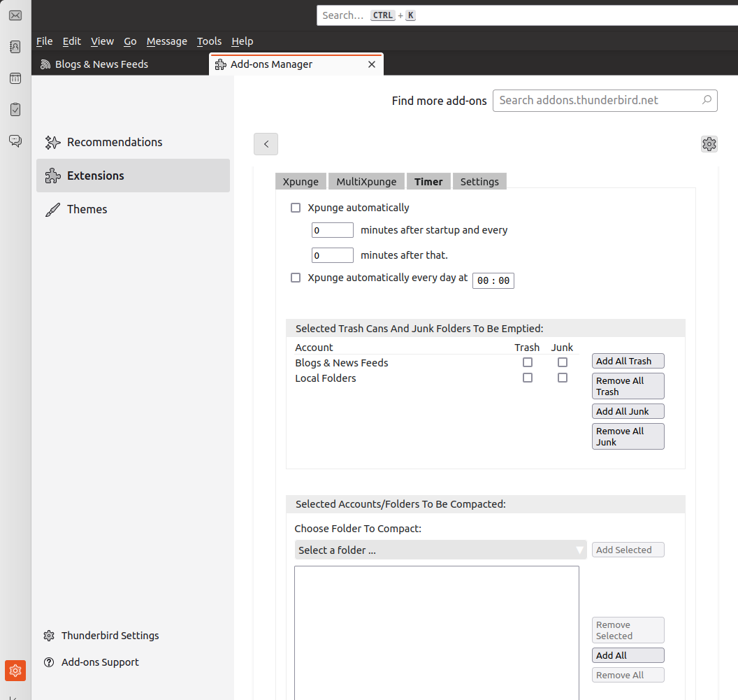Open the Edit menu
Viewport: 738px width, 700px height.
pos(71,41)
